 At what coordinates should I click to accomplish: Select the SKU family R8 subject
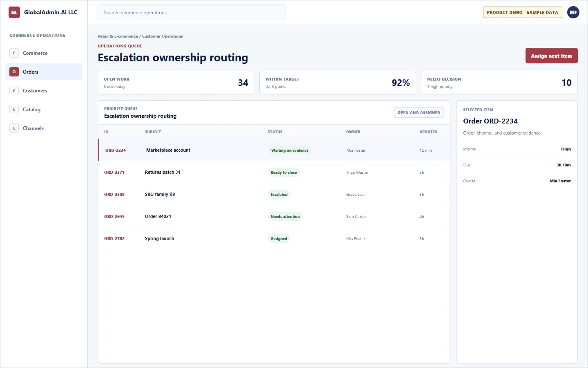click(160, 194)
